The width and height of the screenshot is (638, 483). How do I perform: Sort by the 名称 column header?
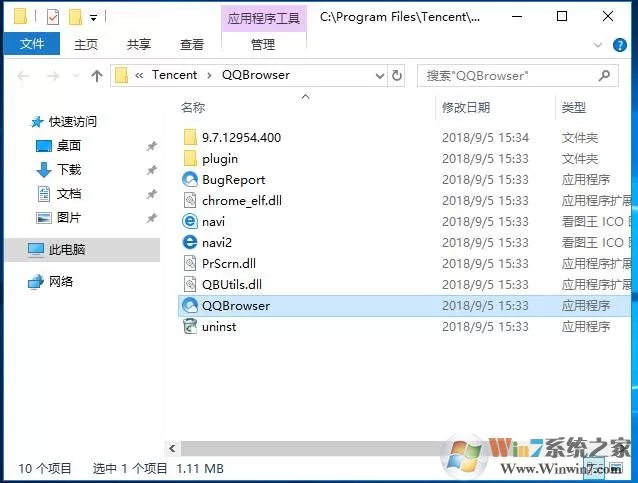(x=193, y=108)
